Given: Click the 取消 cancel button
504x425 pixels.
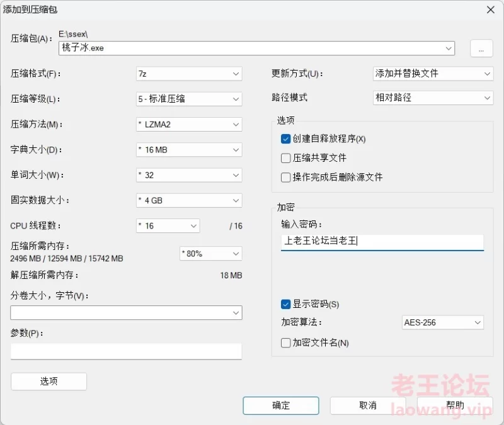Looking at the screenshot, I should coord(368,405).
